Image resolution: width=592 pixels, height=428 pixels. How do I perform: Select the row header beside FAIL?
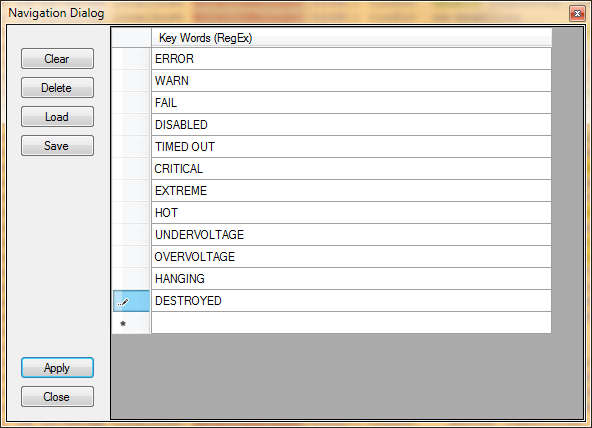(x=131, y=103)
